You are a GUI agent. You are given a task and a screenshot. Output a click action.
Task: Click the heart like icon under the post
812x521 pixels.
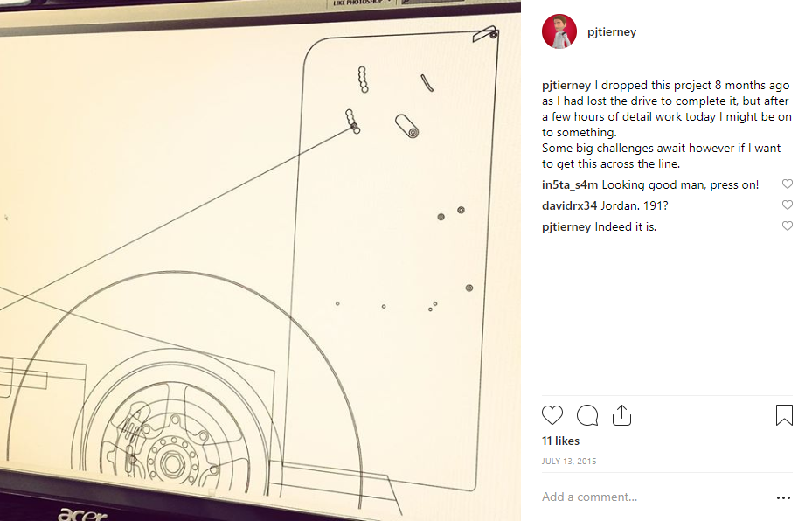(x=552, y=415)
